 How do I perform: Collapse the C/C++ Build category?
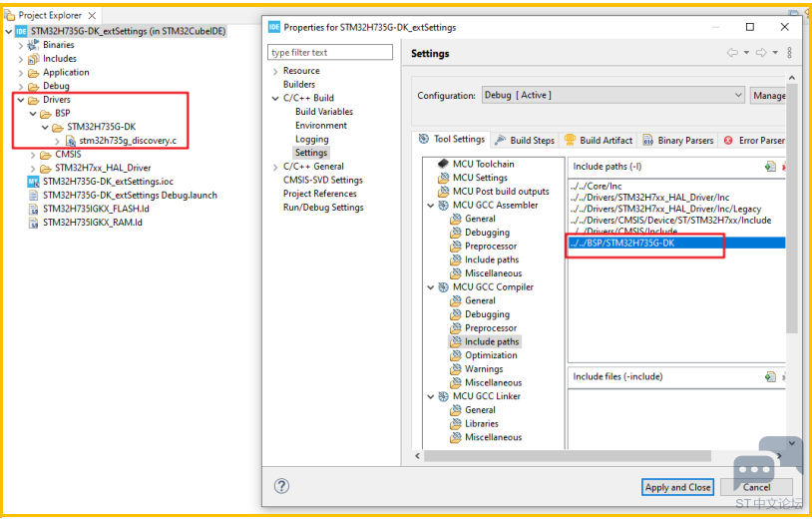(x=275, y=99)
